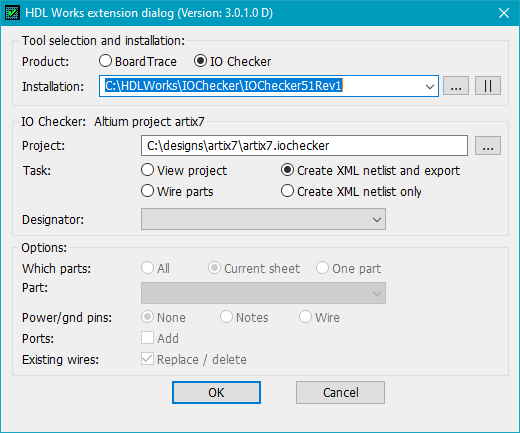Select the BoardTrace product option

[138, 61]
